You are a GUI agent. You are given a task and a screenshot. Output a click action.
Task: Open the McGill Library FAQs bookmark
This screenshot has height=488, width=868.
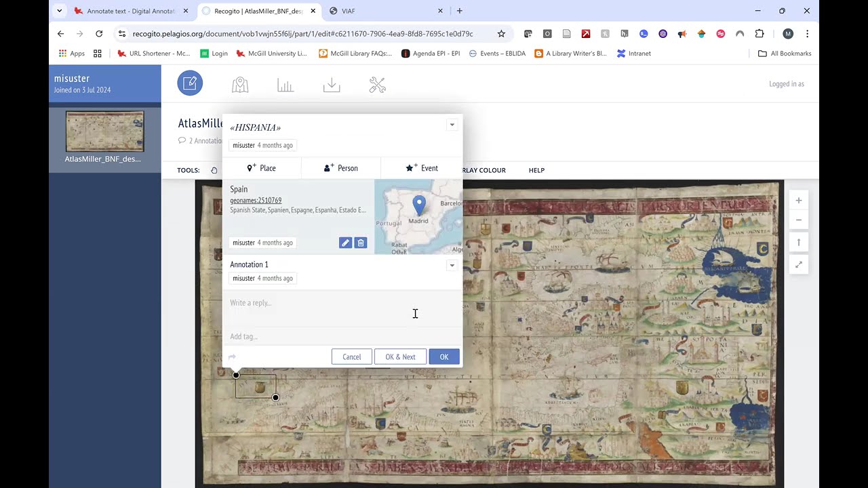click(355, 54)
